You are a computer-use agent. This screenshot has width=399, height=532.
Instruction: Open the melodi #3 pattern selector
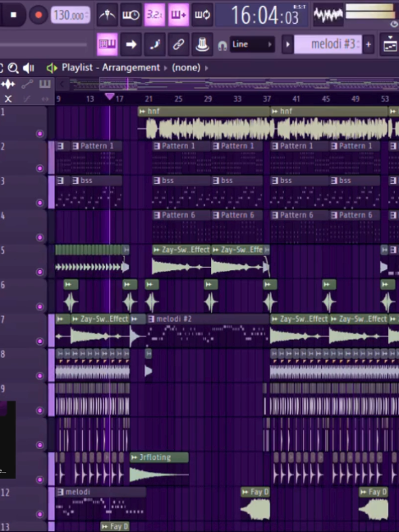point(328,44)
